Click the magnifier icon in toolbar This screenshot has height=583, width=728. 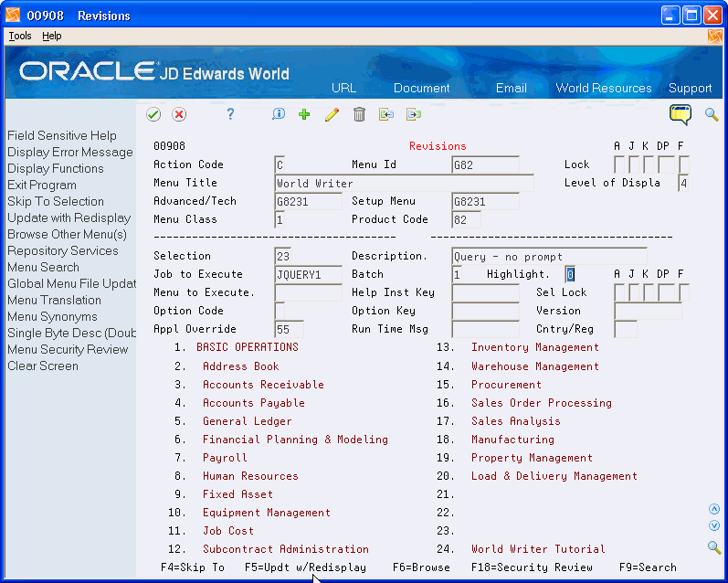pos(712,114)
